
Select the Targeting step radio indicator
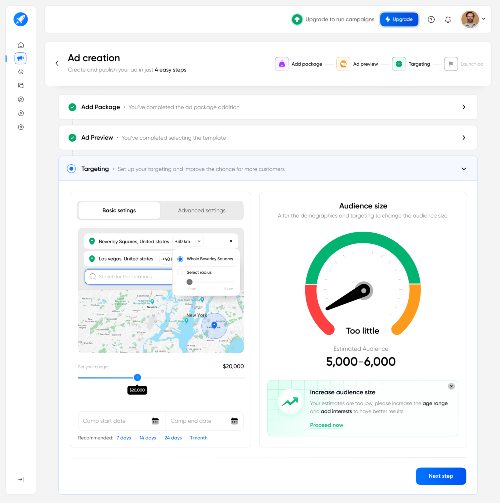pyautogui.click(x=71, y=169)
